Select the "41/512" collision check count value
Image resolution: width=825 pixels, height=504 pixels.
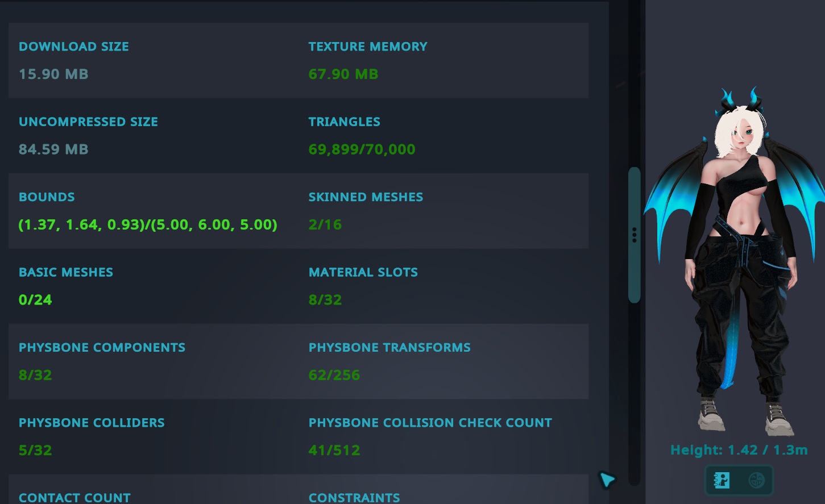click(334, 451)
